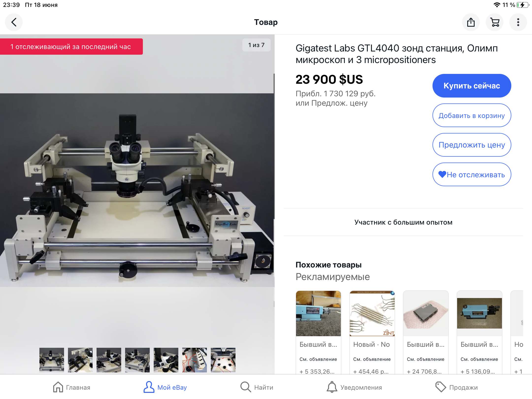Tap the battery charging indicator
Screen dimensions: 532x399
click(523, 5)
